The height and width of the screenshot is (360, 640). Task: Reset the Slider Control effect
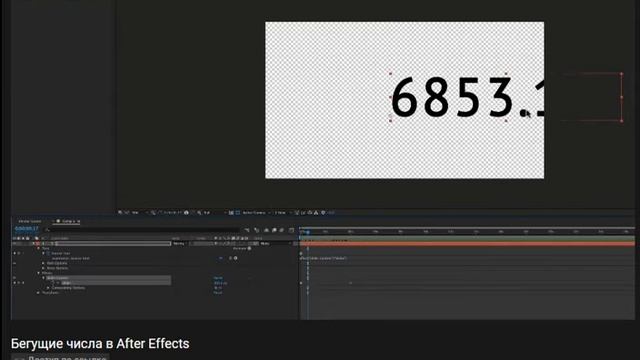point(218,278)
